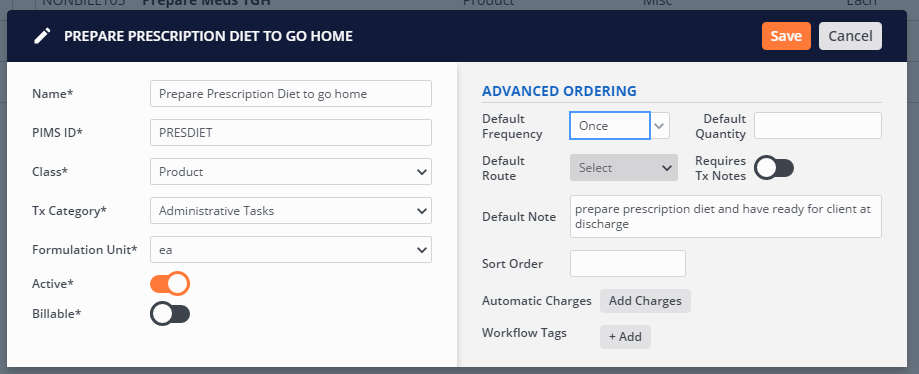Click the Default Frequency dropdown arrow

point(660,125)
